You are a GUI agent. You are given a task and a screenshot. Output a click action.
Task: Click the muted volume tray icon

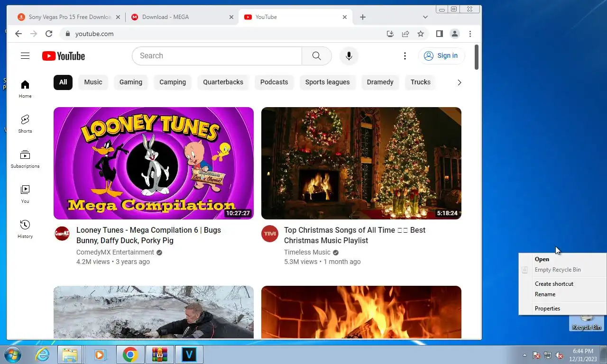click(x=559, y=355)
